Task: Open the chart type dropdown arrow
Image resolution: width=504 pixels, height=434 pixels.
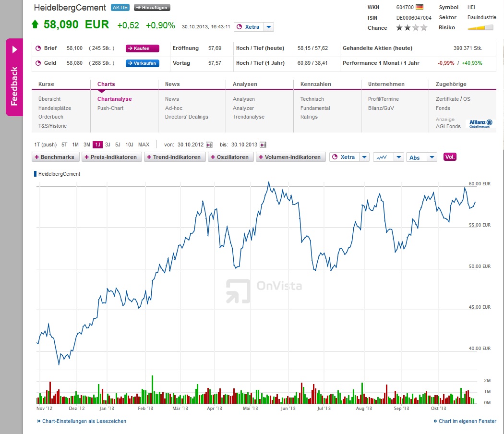Action: point(398,157)
